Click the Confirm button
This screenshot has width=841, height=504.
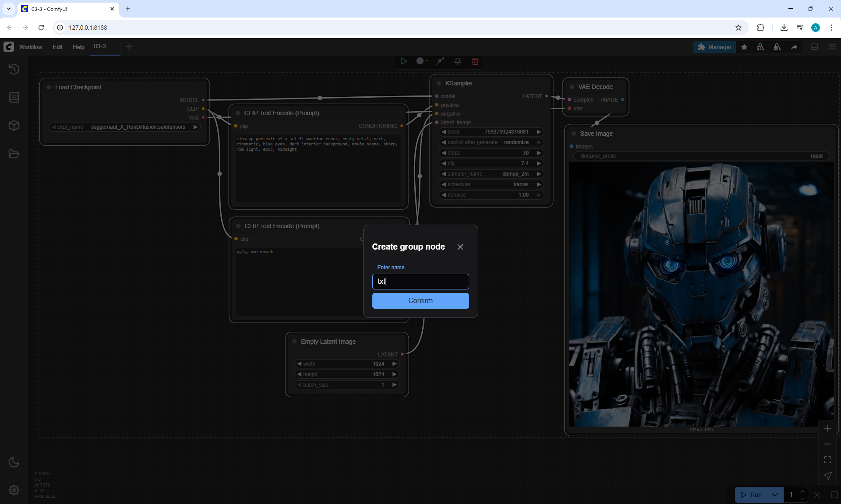pyautogui.click(x=420, y=301)
